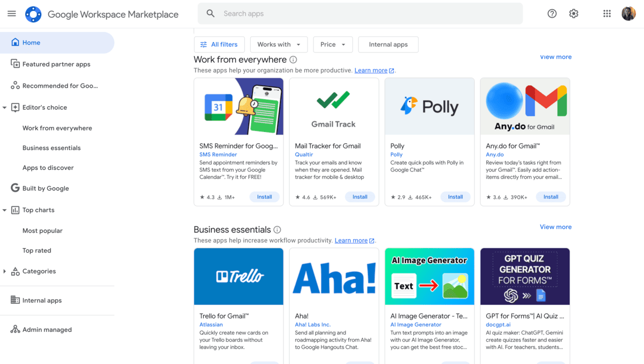Install the Polly app
Image resolution: width=644 pixels, height=364 pixels.
(456, 197)
